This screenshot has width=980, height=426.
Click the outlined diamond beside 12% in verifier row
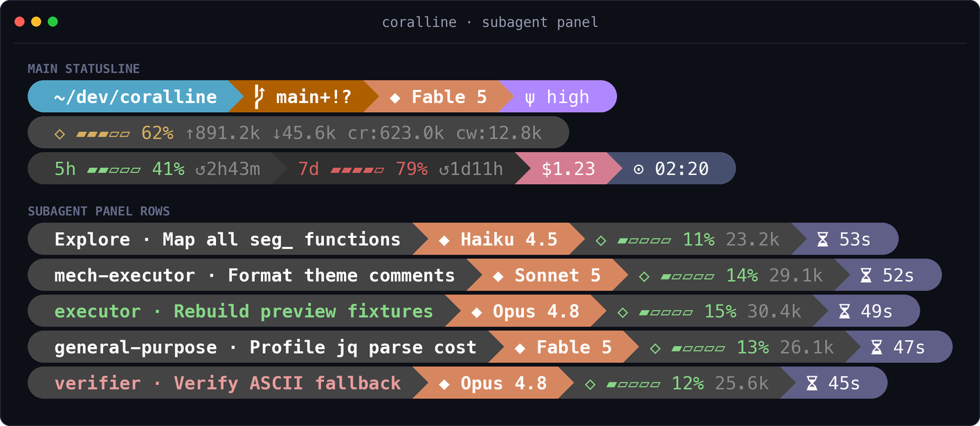(x=590, y=384)
